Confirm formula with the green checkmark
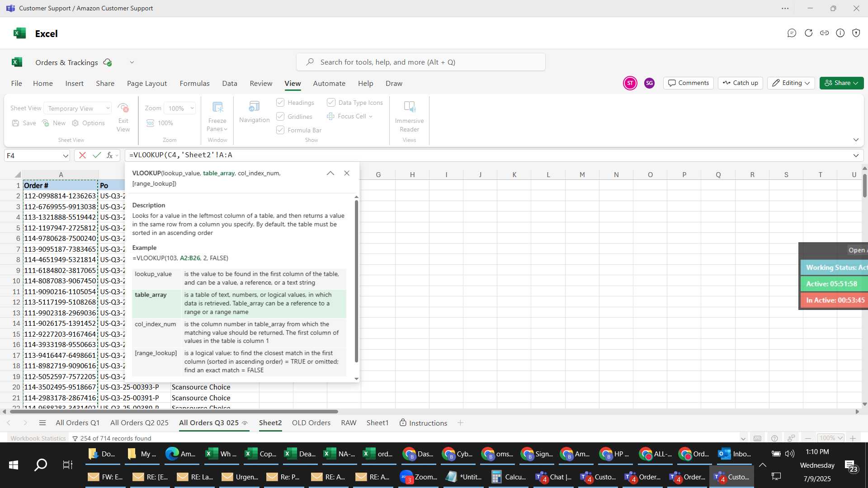This screenshot has height=488, width=868. click(x=97, y=155)
